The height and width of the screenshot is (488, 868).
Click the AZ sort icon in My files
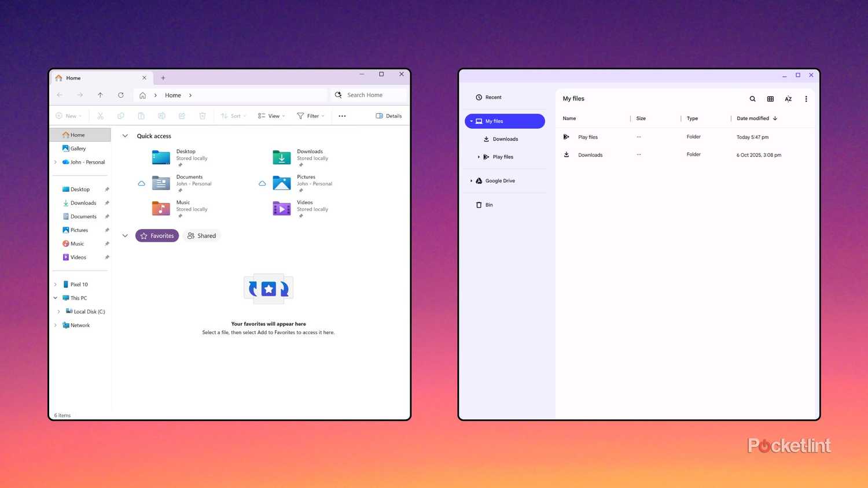[x=788, y=99]
